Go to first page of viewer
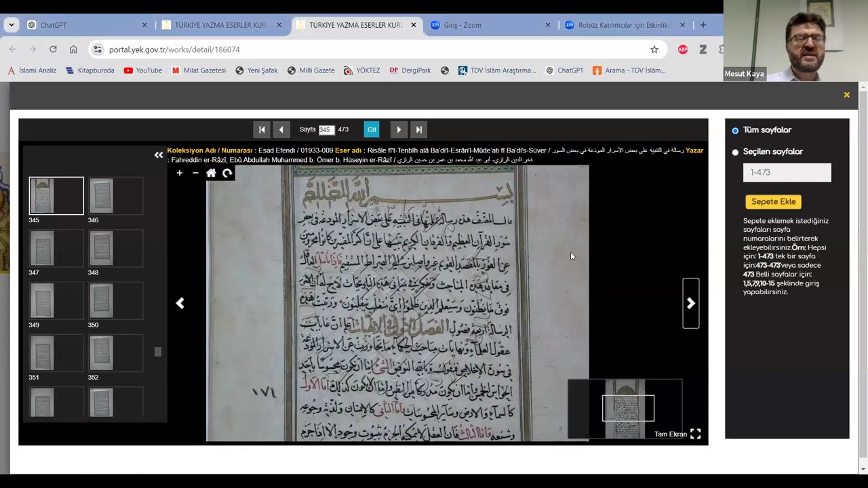The width and height of the screenshot is (868, 488). point(262,129)
